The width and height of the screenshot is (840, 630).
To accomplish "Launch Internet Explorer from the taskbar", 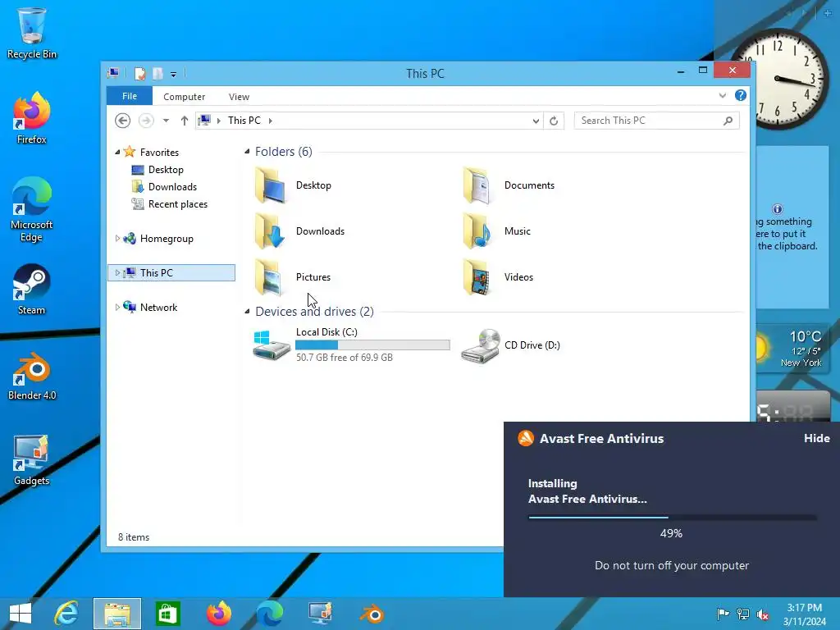I will [66, 614].
